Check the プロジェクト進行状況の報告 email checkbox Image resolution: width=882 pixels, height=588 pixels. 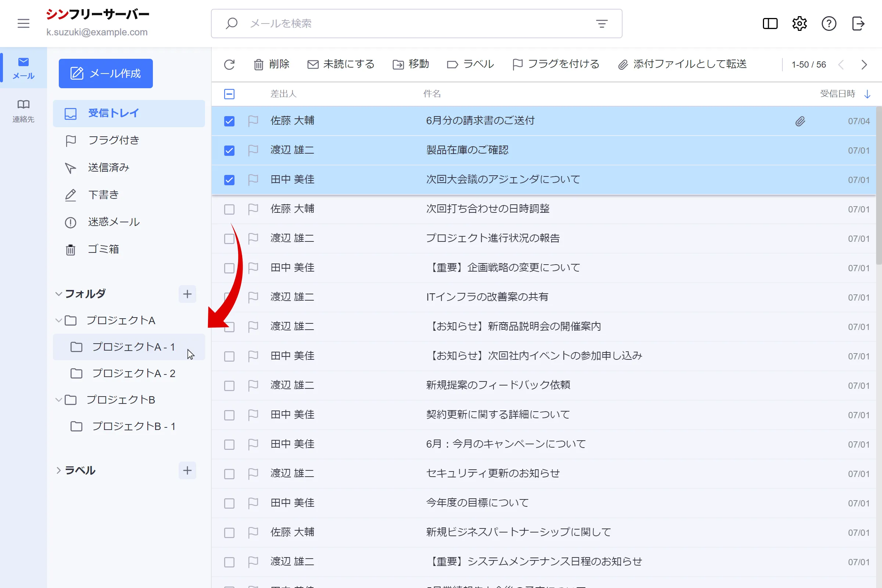tap(229, 239)
